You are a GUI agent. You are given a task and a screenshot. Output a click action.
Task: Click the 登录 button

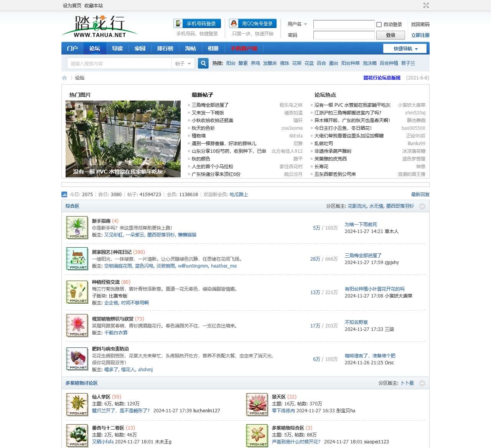390,35
